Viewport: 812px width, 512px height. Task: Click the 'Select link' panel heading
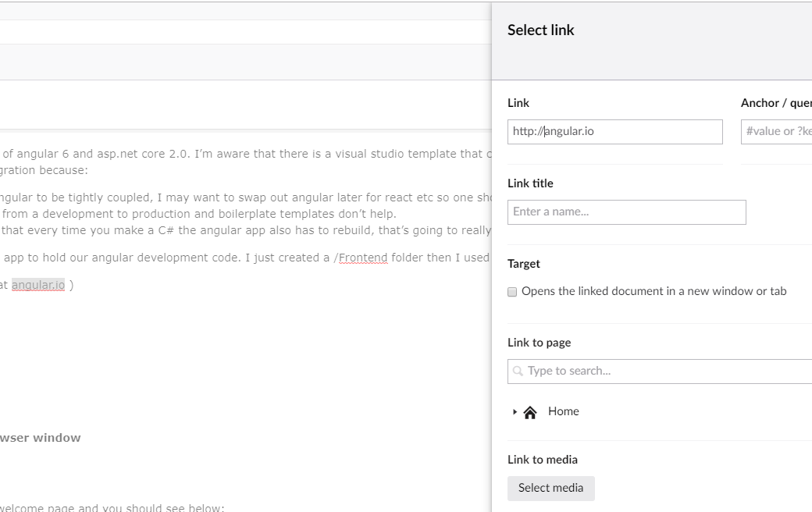tap(540, 30)
